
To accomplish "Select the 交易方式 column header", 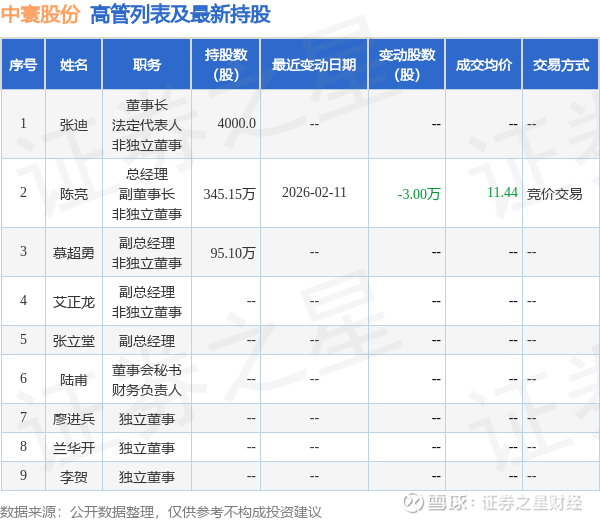I will click(x=561, y=65).
